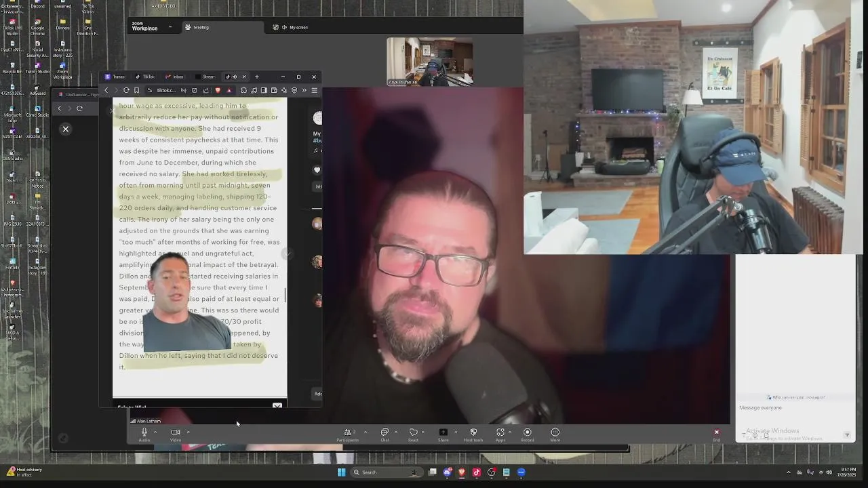Switch to the Inbox browser tab
The width and height of the screenshot is (868, 488).
174,77
